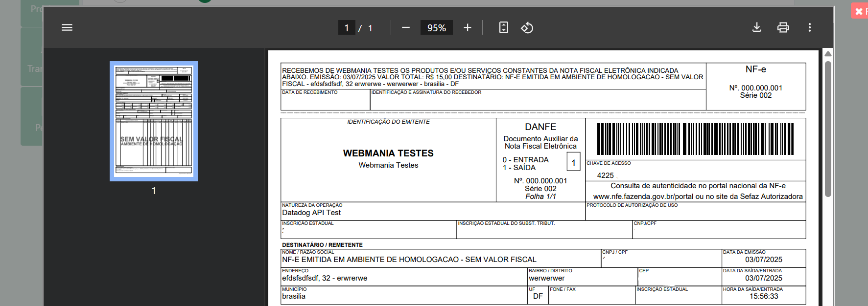Viewport: 868px width, 306px height.
Task: Rotate the document with the rotate icon
Action: tap(527, 27)
